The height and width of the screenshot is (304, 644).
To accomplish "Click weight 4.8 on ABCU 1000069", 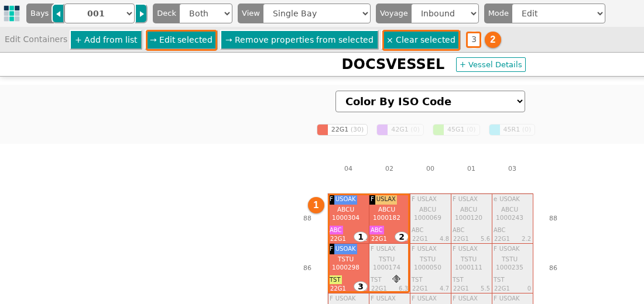I will [444, 239].
